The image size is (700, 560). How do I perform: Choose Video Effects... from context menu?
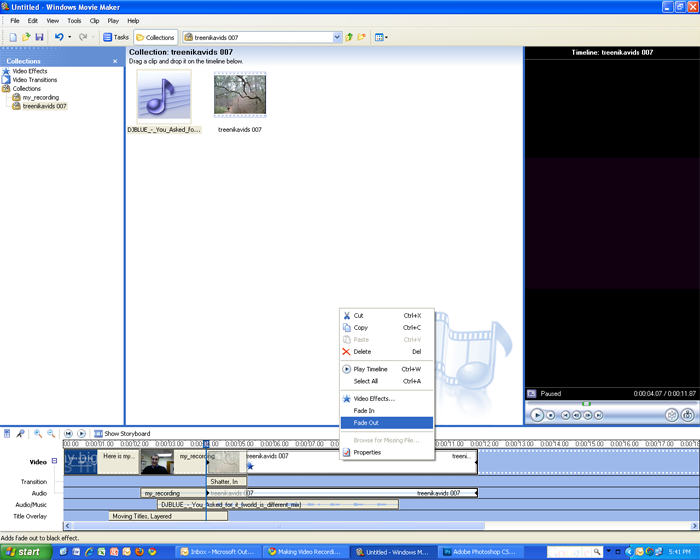(387, 398)
